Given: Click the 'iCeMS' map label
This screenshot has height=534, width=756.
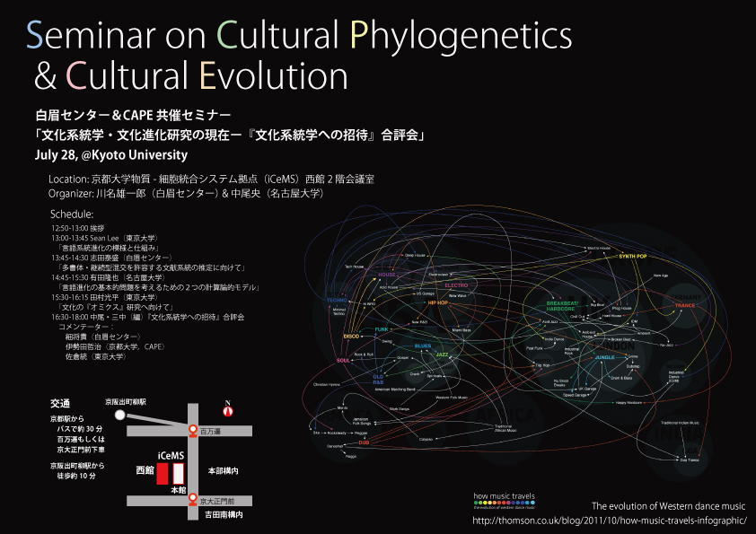Looking at the screenshot, I should pyautogui.click(x=171, y=455).
